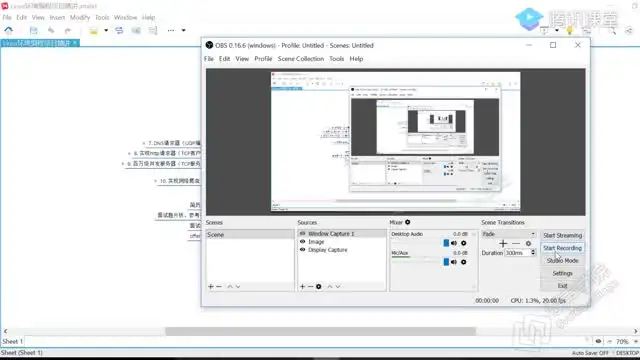The height and width of the screenshot is (360, 640).
Task: Click the save icon in the XMind toolbar
Action: point(33,30)
